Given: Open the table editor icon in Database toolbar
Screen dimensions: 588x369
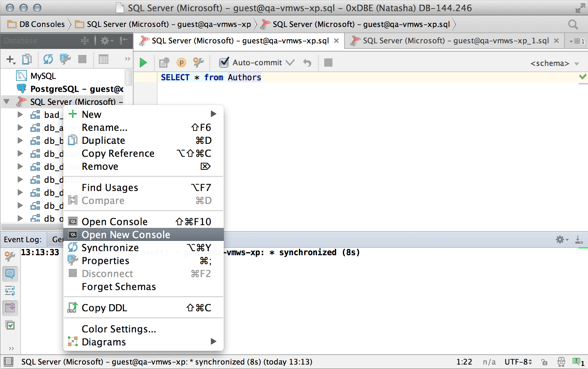Looking at the screenshot, I should 104,59.
